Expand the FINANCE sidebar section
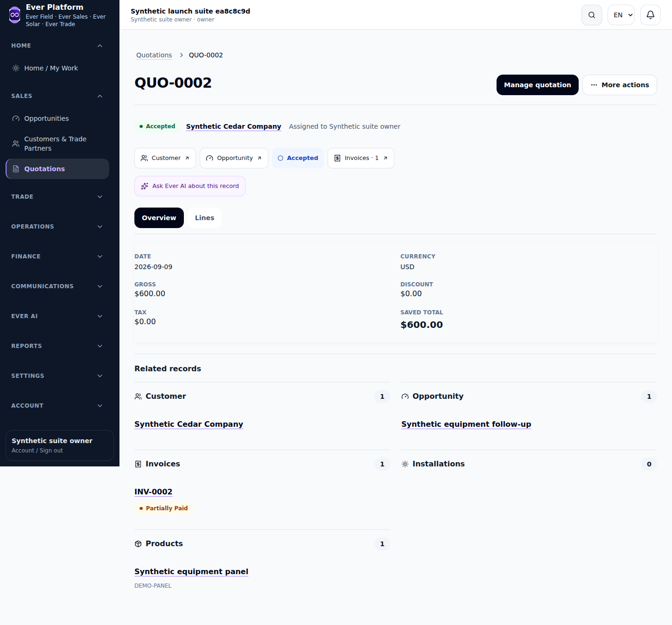This screenshot has width=672, height=625. (57, 257)
